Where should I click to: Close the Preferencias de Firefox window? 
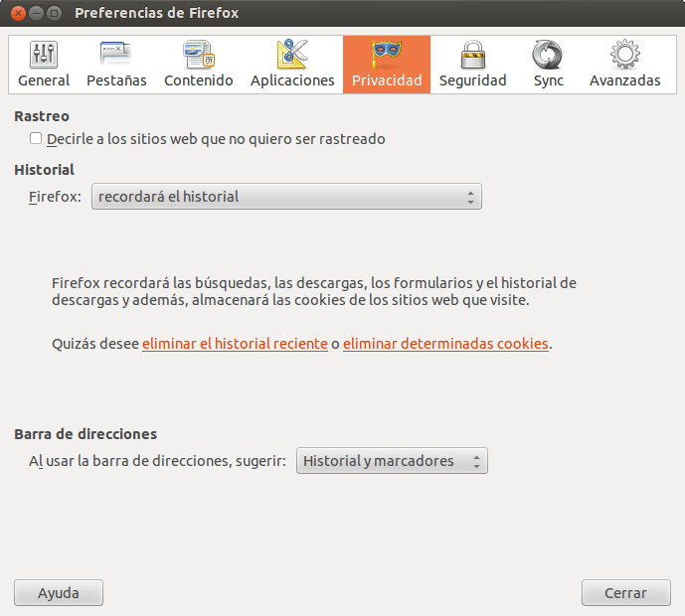(14, 13)
